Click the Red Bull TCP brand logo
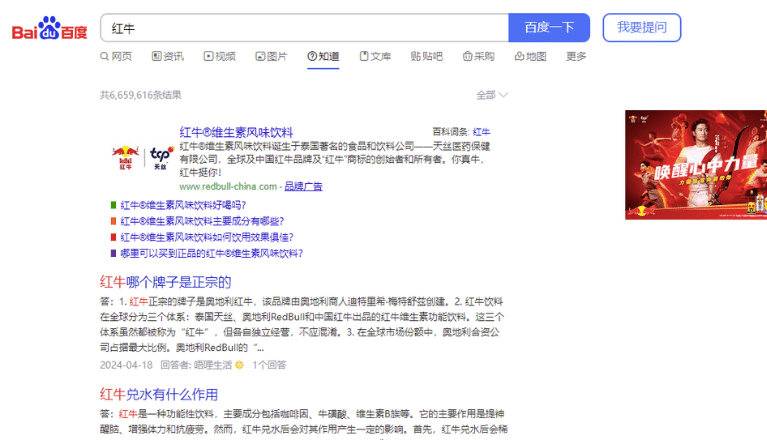The width and height of the screenshot is (767, 440). pyautogui.click(x=142, y=157)
